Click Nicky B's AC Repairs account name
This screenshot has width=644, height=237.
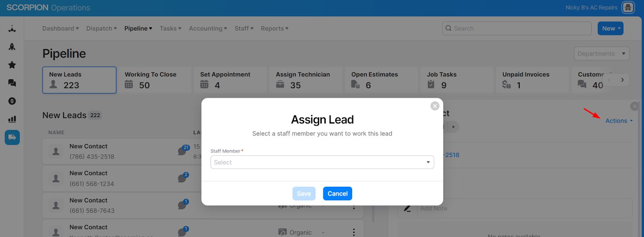pyautogui.click(x=591, y=8)
